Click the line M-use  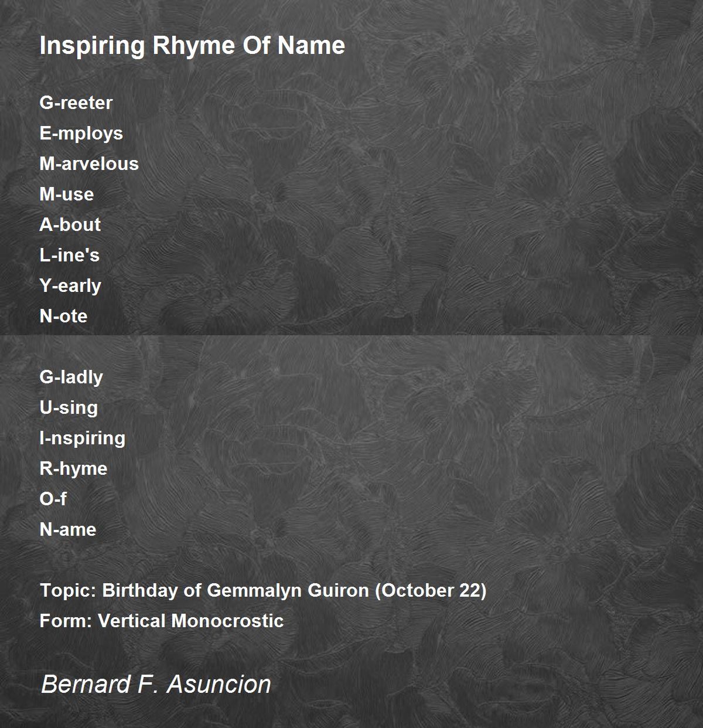tap(67, 194)
